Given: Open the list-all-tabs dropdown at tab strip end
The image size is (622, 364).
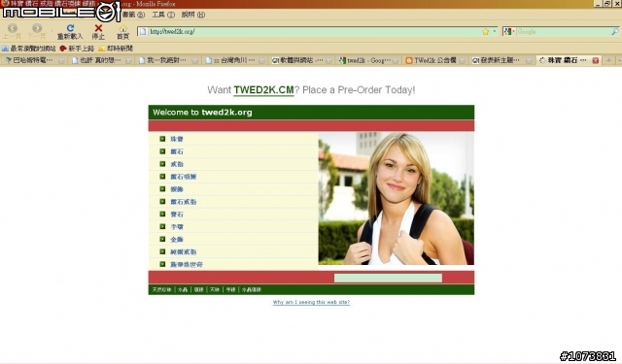Looking at the screenshot, I should pos(618,60).
